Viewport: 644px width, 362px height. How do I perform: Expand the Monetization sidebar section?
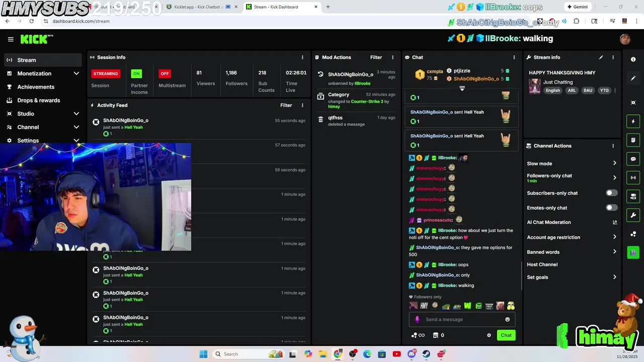(x=76, y=73)
